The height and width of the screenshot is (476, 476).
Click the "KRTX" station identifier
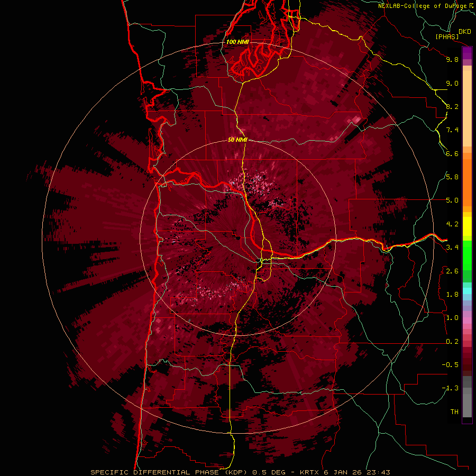(309, 472)
